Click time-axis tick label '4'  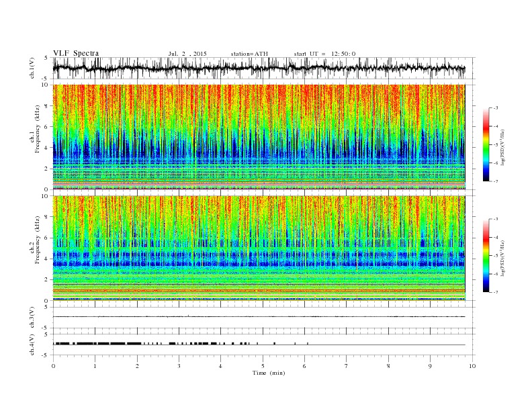[220, 367]
